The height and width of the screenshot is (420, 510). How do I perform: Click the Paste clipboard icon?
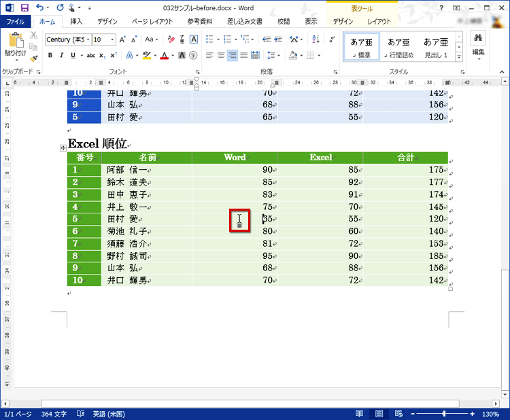click(16, 40)
